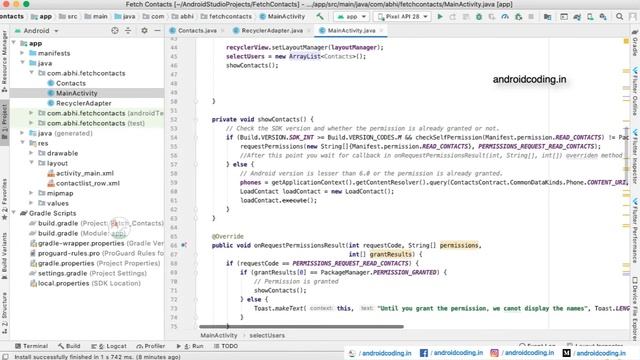Start debugging with the bug icon
Viewport: 640px width, 360px height.
click(x=479, y=17)
